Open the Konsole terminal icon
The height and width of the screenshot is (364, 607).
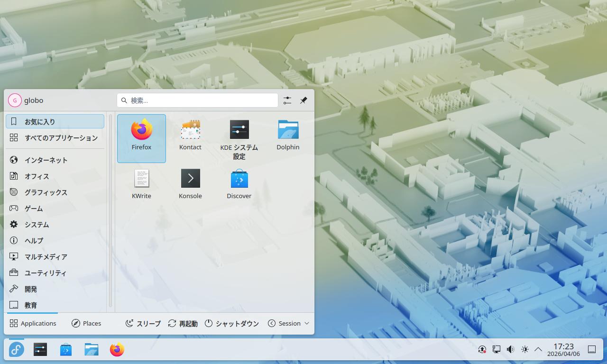pyautogui.click(x=190, y=185)
